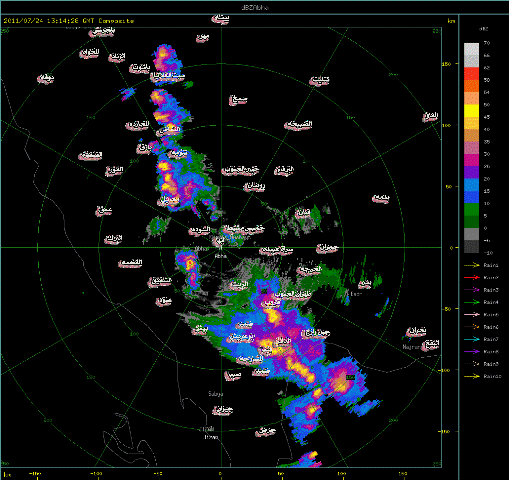This screenshot has height=480, width=509.
Task: Click the window title at top center
Action: click(x=255, y=7)
